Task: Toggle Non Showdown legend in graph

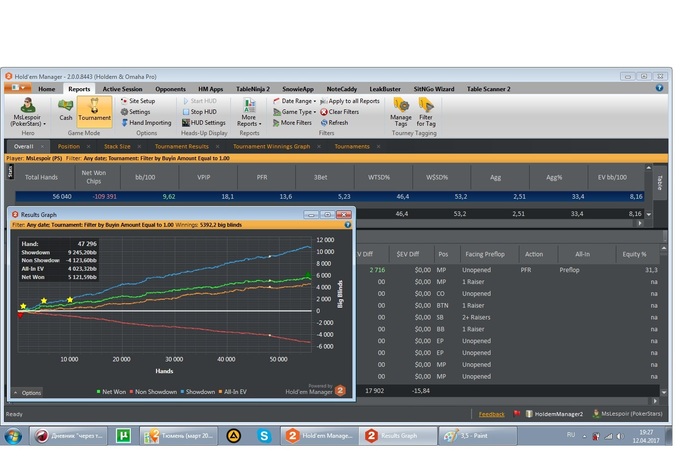Action: coord(153,392)
